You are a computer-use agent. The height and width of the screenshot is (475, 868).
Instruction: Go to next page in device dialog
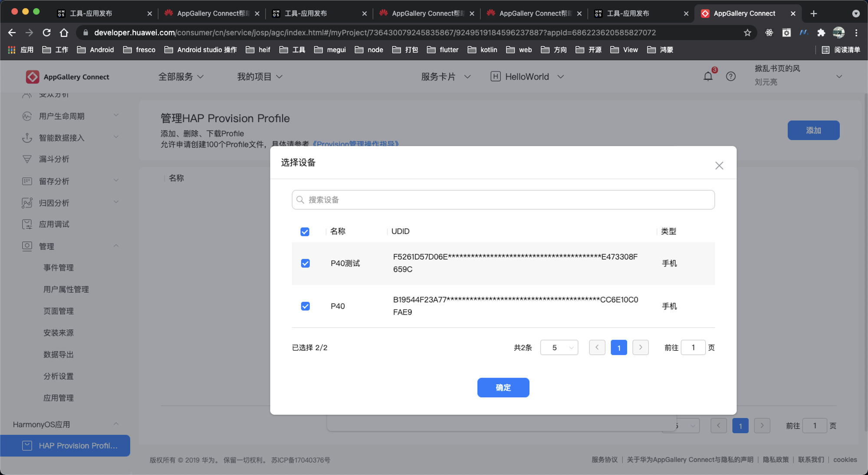tap(641, 347)
